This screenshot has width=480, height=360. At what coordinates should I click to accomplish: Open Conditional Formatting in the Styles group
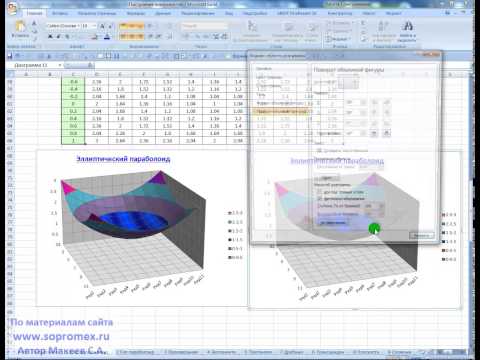[252, 32]
